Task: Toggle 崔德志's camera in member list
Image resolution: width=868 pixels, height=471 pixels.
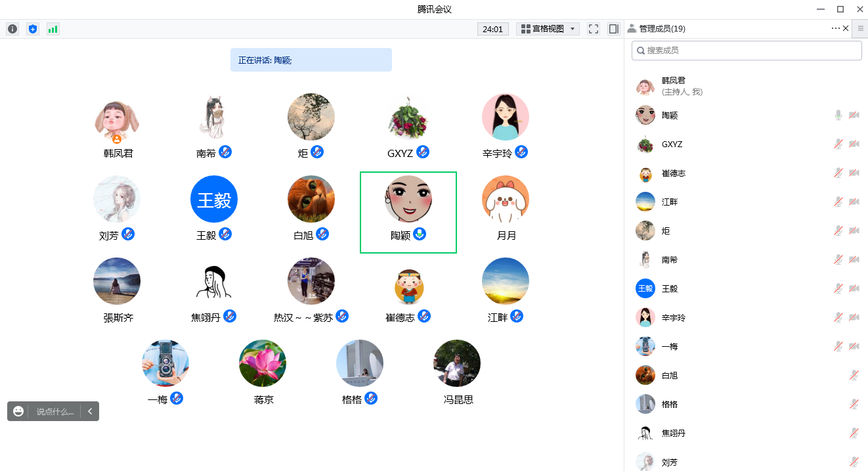Action: pos(854,173)
